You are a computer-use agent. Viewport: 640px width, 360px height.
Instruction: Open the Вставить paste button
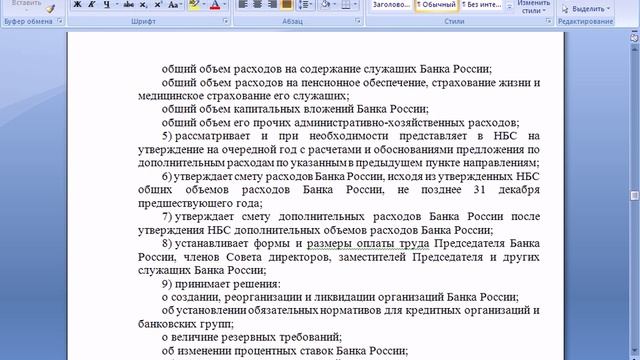pyautogui.click(x=27, y=5)
